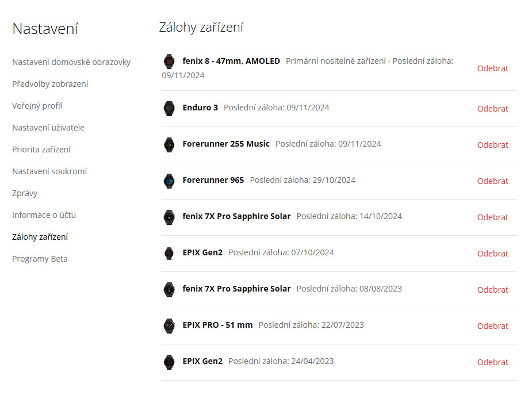Click the Forerunner 255 Music watch icon
This screenshot has height=410, width=532.
tap(169, 145)
